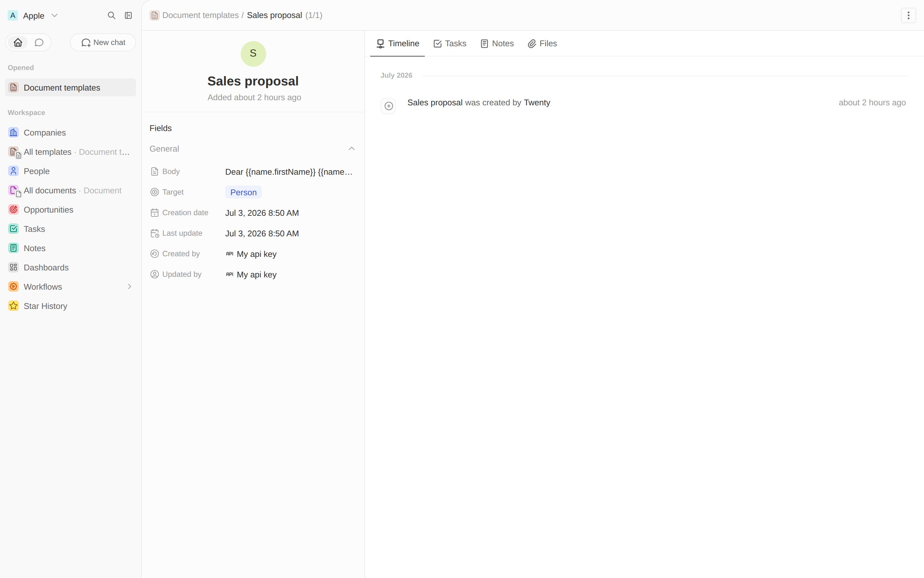The image size is (924, 578).
Task: Click the Body field value text
Action: point(289,172)
